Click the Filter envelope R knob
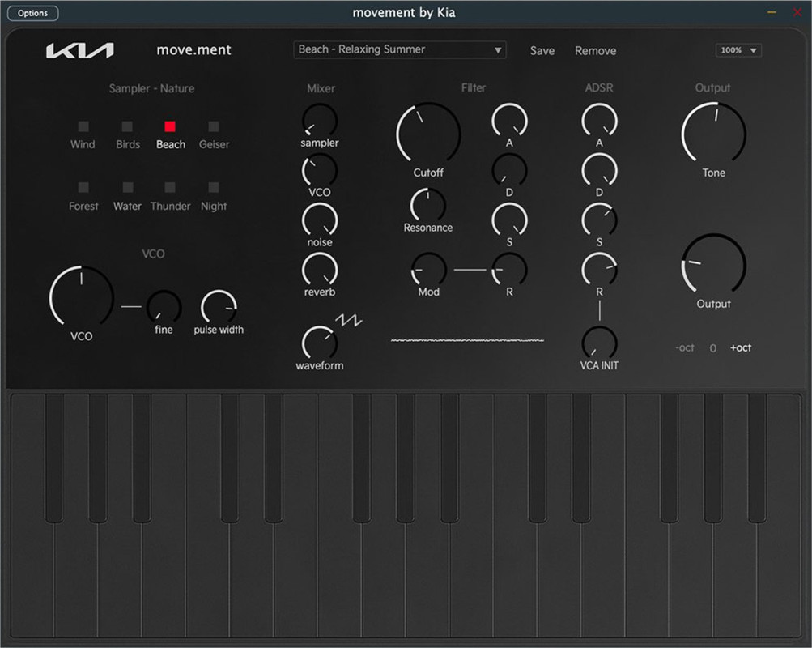Viewport: 812px width, 648px height. tap(509, 270)
